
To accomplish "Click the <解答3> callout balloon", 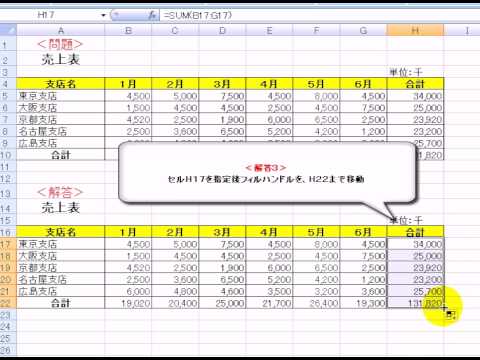I will click(x=267, y=173).
